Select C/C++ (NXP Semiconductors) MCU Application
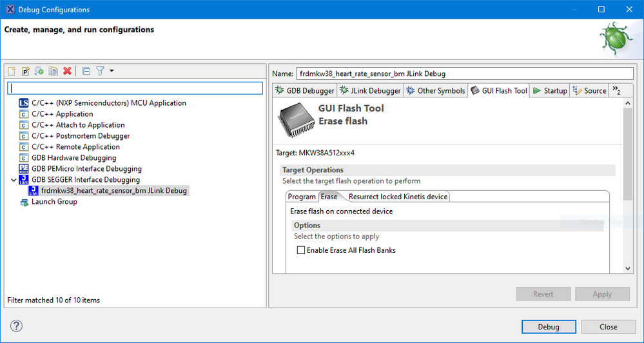The height and width of the screenshot is (343, 644). point(109,103)
